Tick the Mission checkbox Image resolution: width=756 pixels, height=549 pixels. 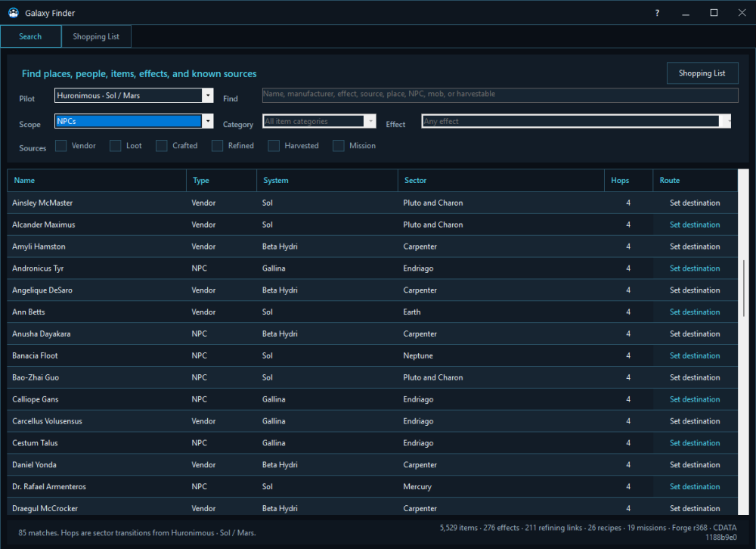point(339,146)
